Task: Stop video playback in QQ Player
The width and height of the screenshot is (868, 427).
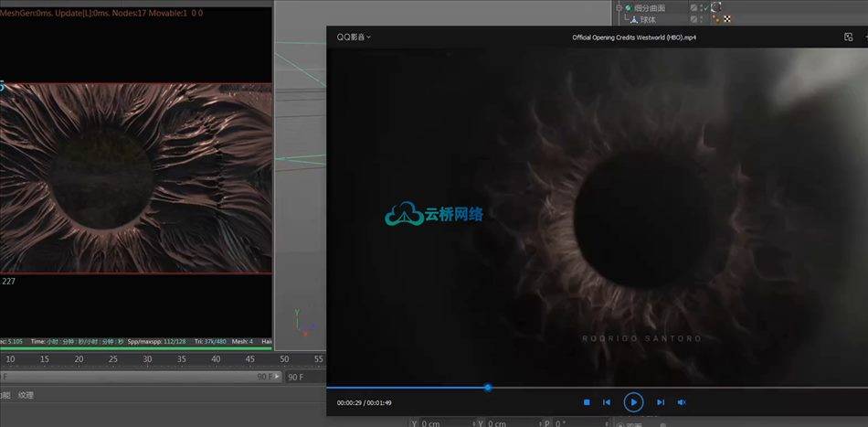Action: pyautogui.click(x=587, y=402)
